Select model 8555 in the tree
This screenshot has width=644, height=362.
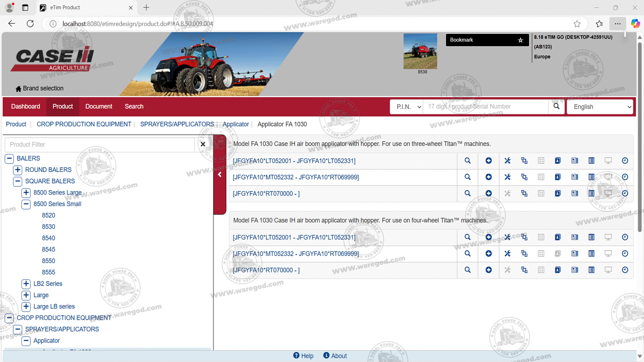49,272
